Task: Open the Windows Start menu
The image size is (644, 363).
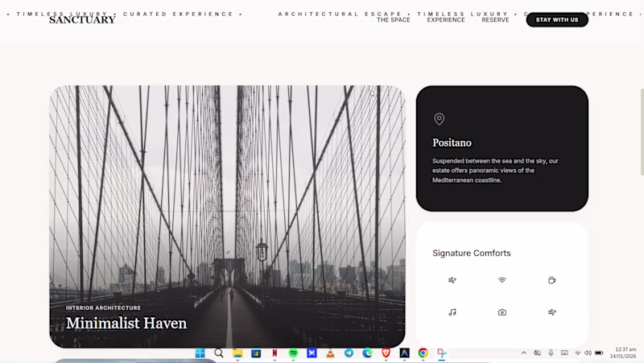Action: pos(200,353)
